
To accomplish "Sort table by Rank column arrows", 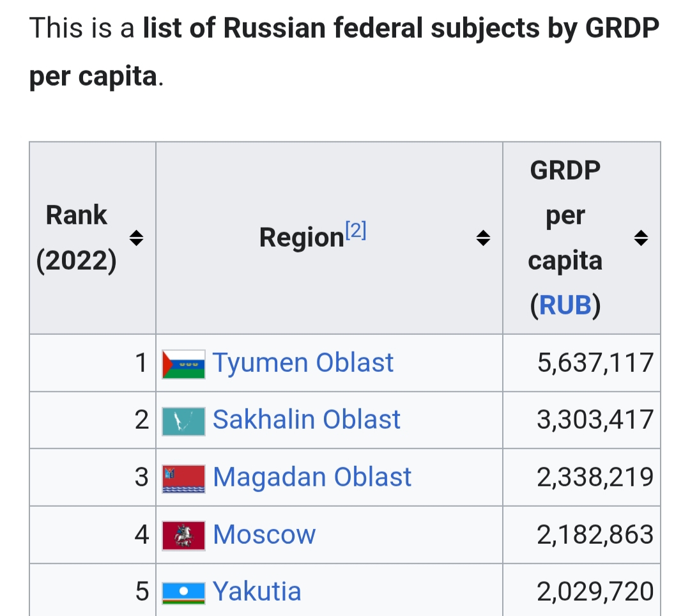I will click(x=135, y=238).
